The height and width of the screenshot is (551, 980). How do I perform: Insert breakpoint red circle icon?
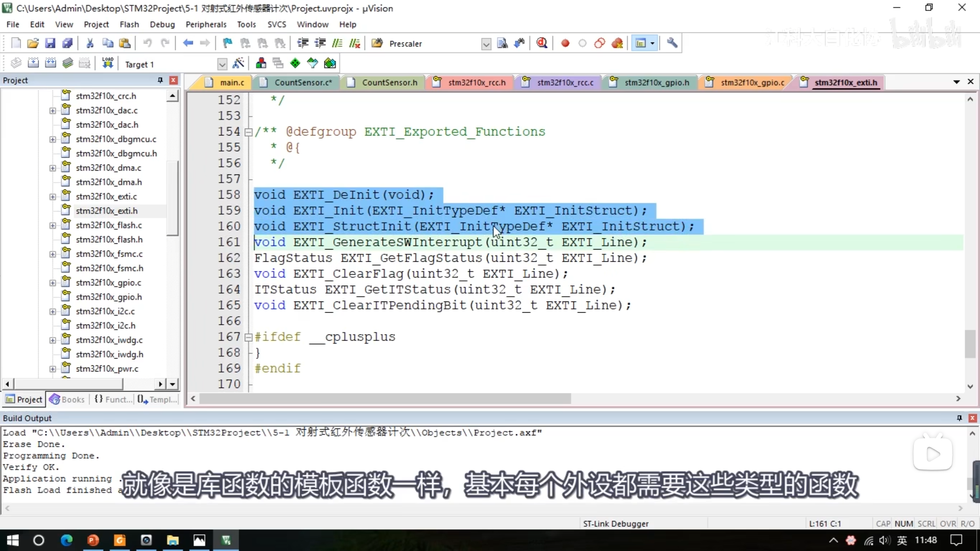[565, 43]
